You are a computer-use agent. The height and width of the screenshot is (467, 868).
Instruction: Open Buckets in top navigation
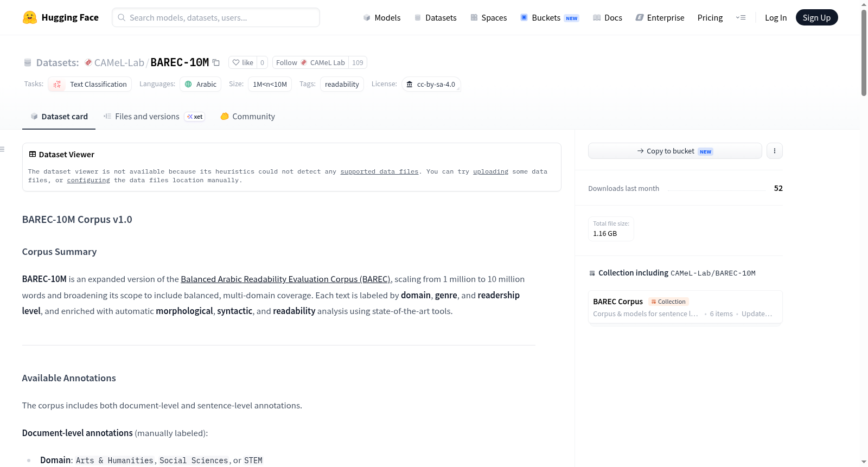[550, 17]
